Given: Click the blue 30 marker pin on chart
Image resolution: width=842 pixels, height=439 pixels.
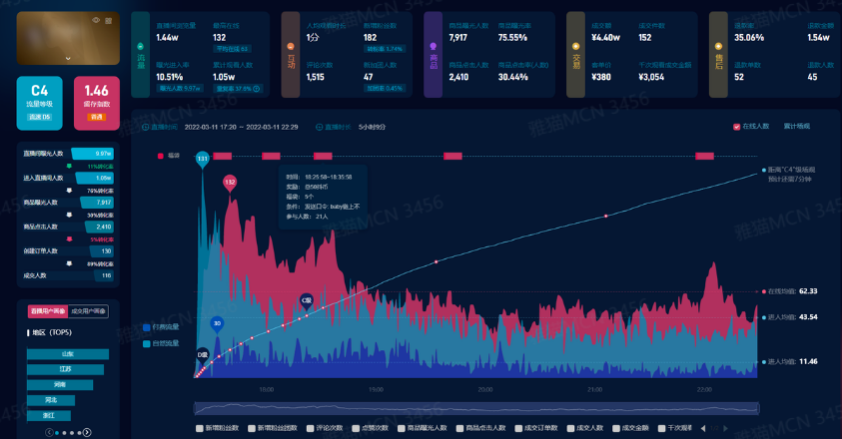Looking at the screenshot, I should [217, 323].
